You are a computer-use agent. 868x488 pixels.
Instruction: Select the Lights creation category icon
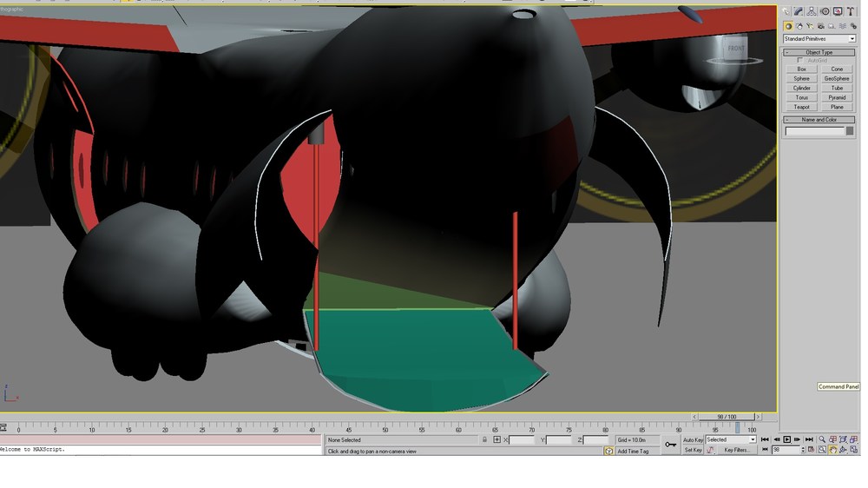[811, 26]
